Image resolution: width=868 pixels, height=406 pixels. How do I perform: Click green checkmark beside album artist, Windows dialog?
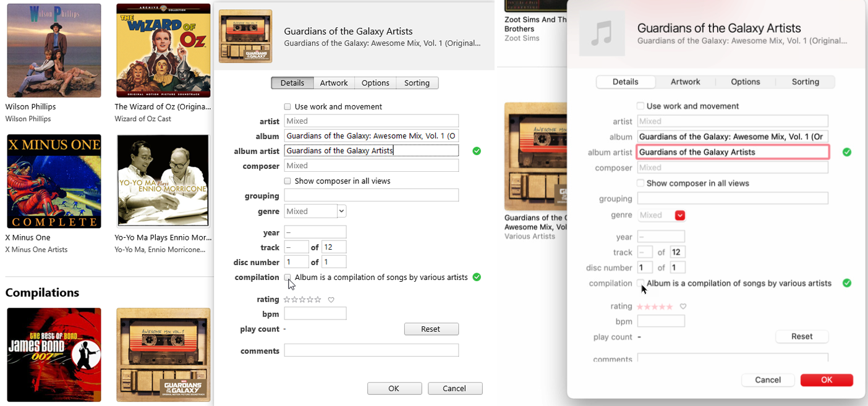point(477,151)
